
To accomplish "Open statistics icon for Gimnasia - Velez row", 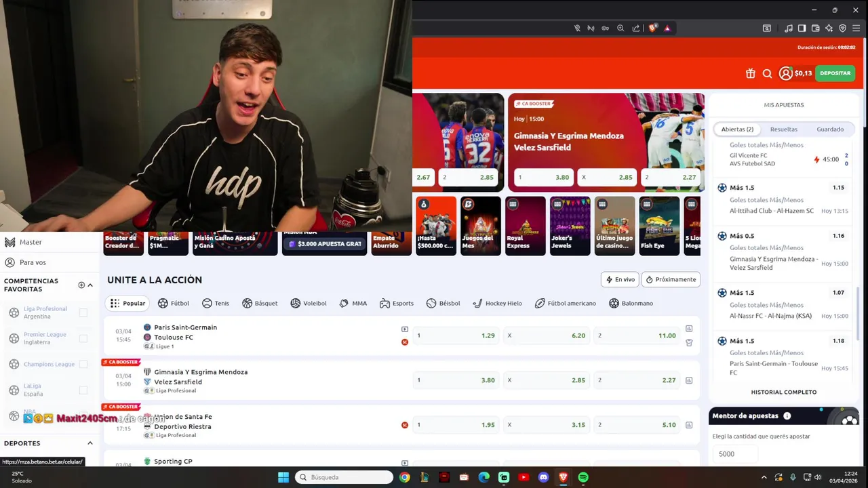I will 689,380.
